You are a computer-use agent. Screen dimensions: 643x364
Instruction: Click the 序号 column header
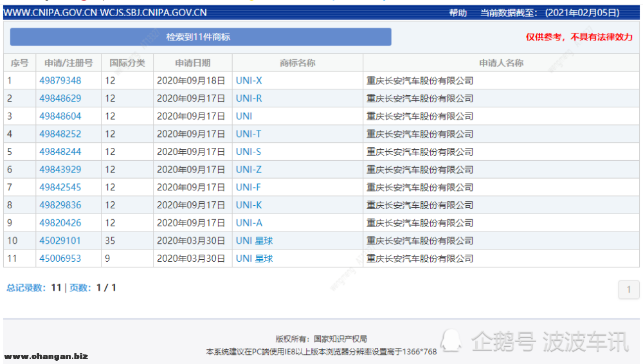coord(20,63)
